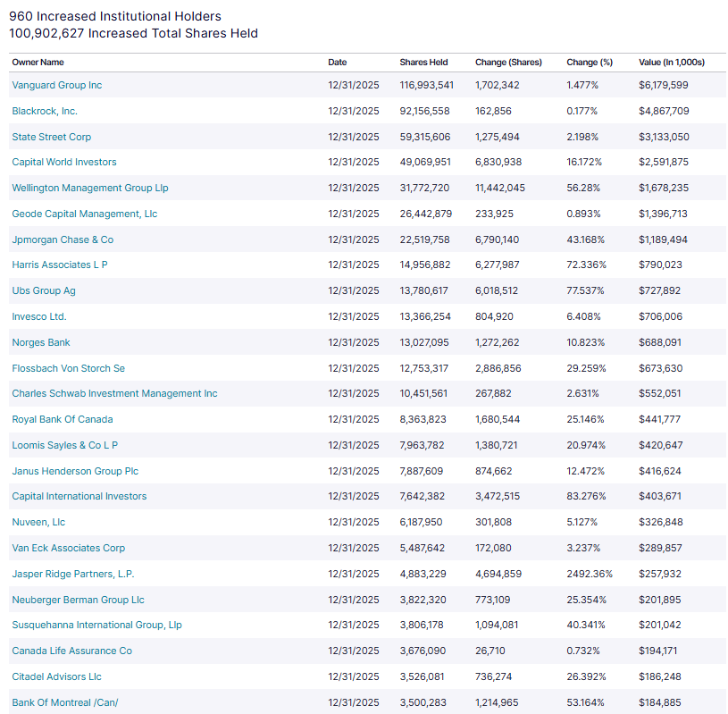The image size is (728, 714).
Task: Select Canada Life change 26,710
Action: 490,651
